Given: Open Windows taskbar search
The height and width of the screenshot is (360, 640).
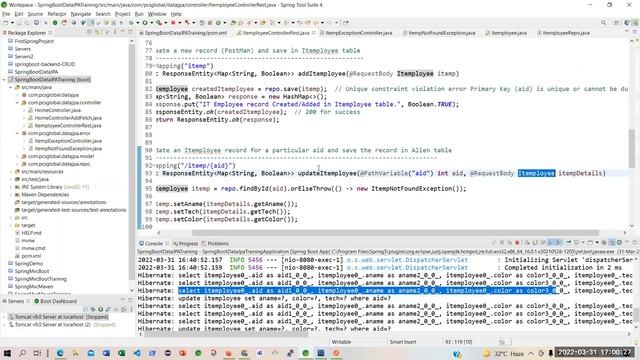Looking at the screenshot, I should [x=22, y=353].
